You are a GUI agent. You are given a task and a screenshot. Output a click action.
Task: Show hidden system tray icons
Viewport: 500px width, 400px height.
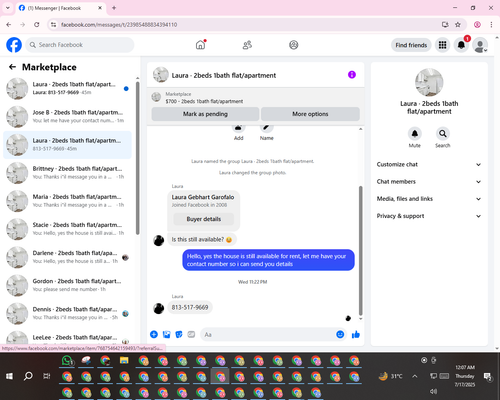tap(415, 376)
